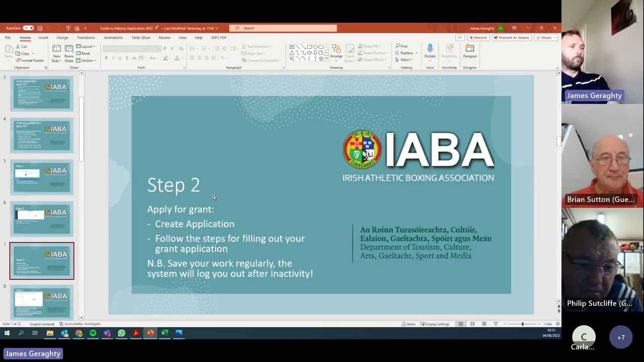This screenshot has height=362, width=644.
Task: Open the Comments pane icon
Action: (459, 38)
